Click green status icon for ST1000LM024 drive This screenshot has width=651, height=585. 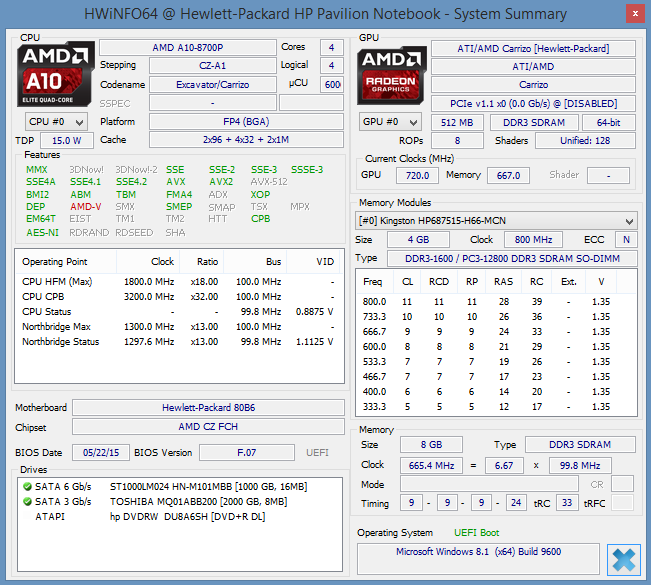coord(28,486)
